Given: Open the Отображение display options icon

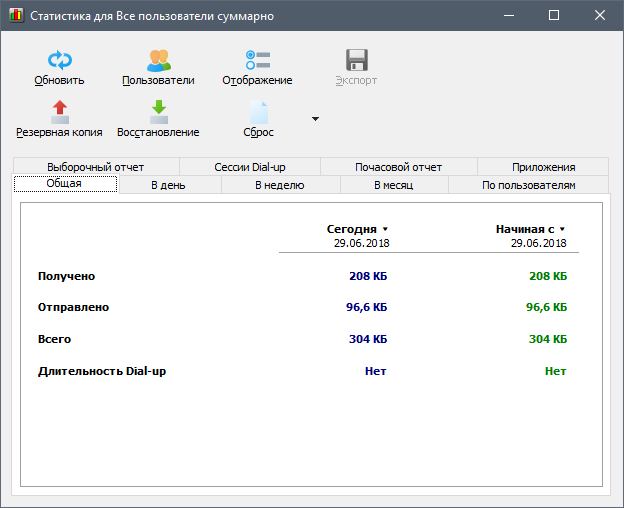Looking at the screenshot, I should (x=258, y=60).
